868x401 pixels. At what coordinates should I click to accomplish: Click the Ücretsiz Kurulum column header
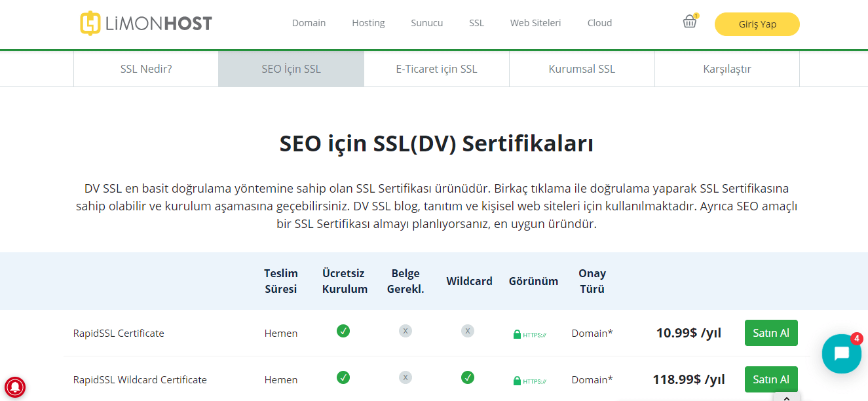[x=345, y=281]
